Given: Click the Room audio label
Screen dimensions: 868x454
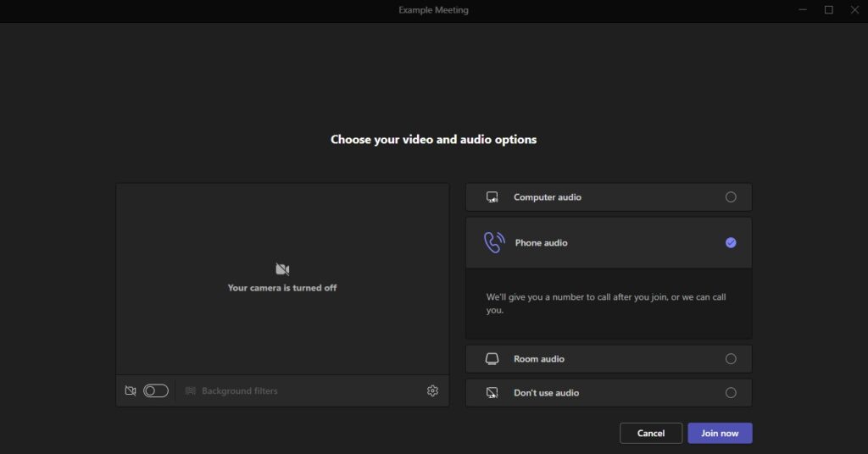Looking at the screenshot, I should click(539, 359).
